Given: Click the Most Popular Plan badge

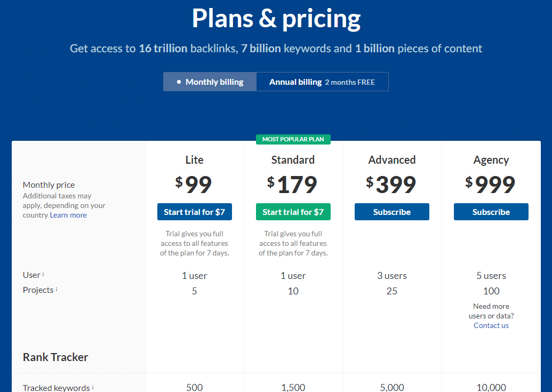Looking at the screenshot, I should [x=293, y=139].
